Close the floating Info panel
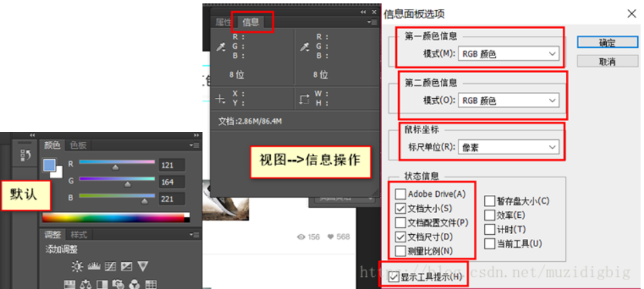 click(x=374, y=12)
